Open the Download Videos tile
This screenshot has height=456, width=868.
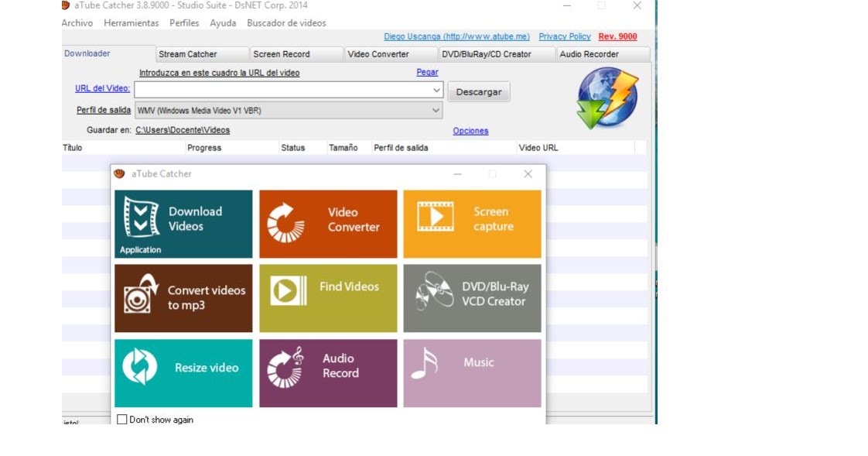183,224
